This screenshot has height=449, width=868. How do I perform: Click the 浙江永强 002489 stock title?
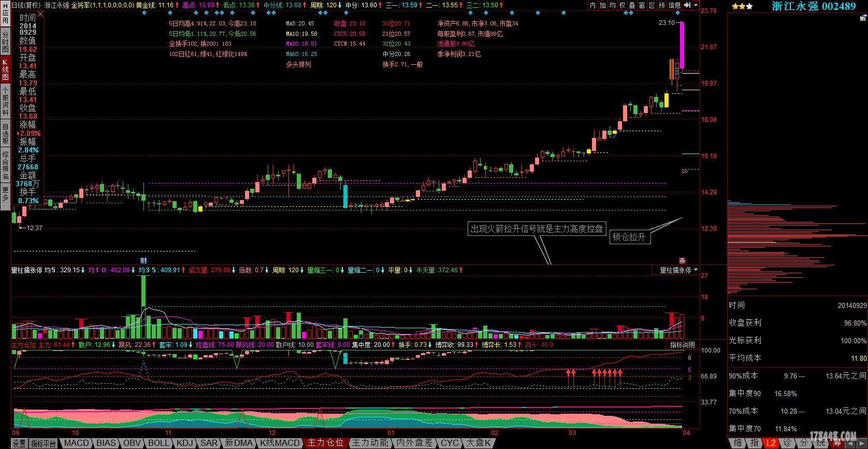click(x=814, y=6)
